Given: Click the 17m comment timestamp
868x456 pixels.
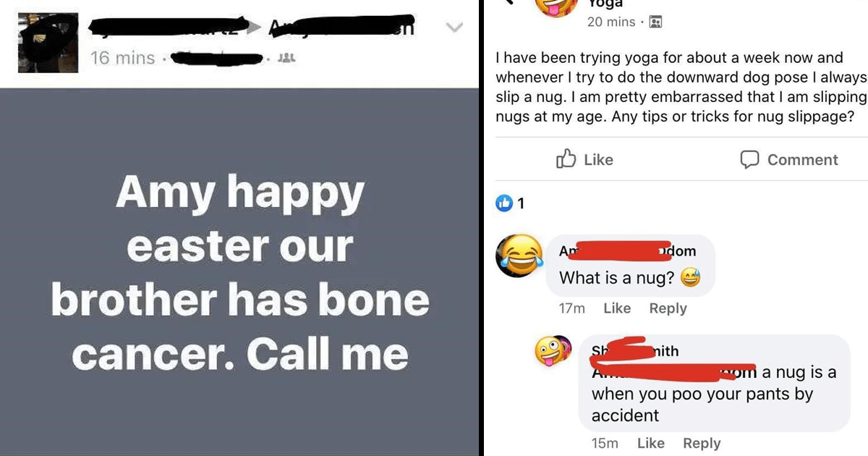Looking at the screenshot, I should tap(571, 308).
